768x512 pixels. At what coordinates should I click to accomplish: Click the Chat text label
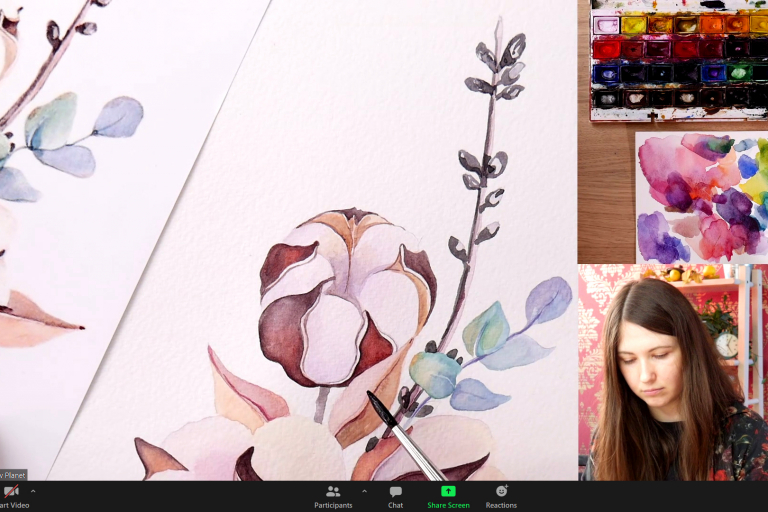(x=396, y=505)
